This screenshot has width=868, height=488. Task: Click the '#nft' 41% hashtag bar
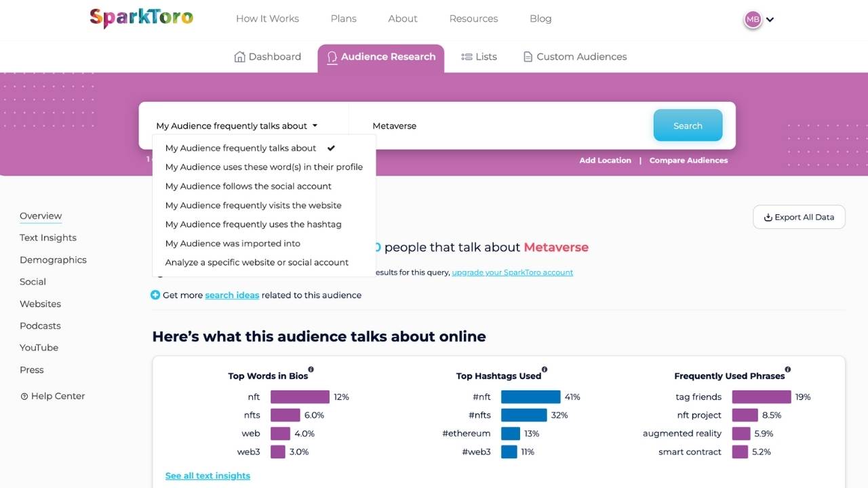(x=530, y=397)
